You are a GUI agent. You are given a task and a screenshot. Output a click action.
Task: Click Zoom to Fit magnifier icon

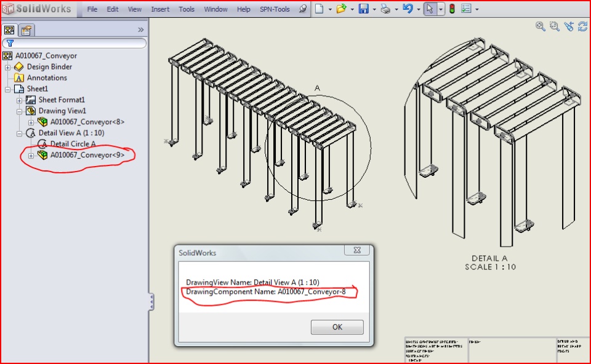pos(540,26)
